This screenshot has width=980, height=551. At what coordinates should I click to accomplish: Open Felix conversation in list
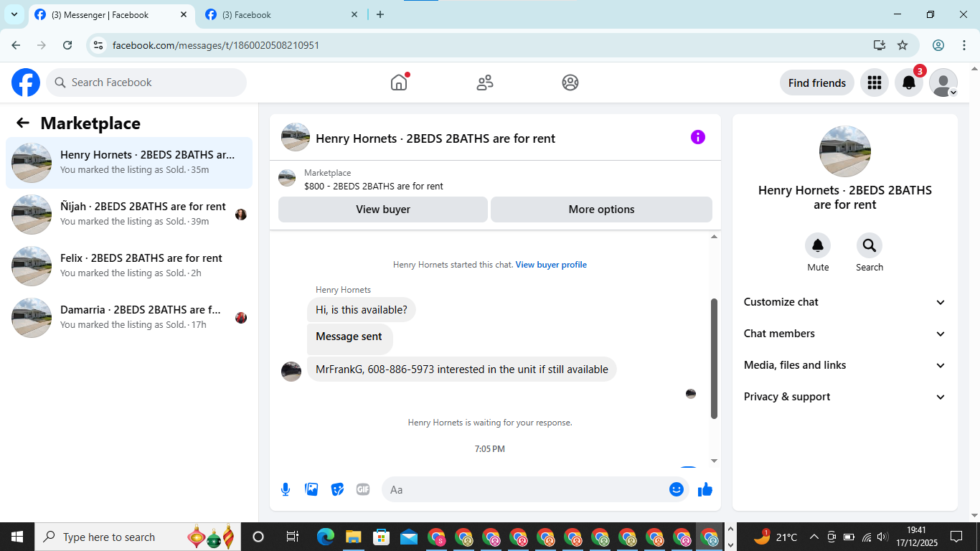tap(129, 266)
